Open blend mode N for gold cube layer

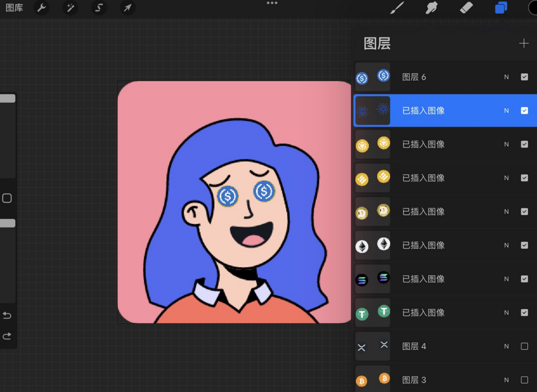point(506,144)
